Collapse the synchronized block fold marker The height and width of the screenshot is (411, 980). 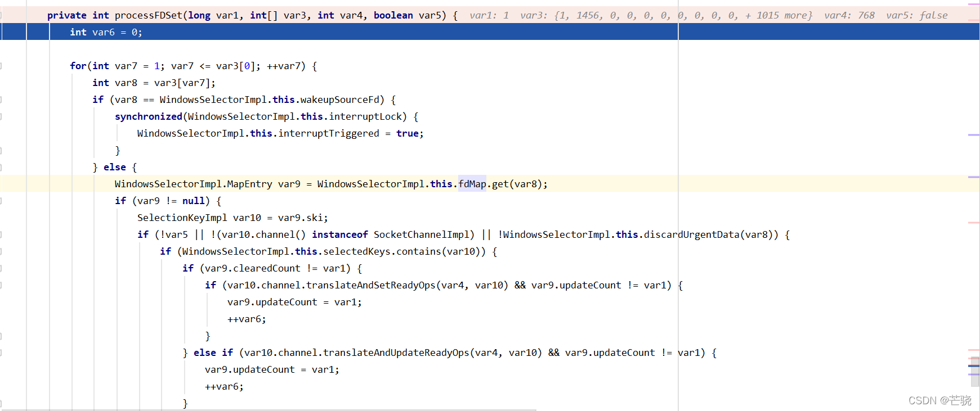tap(1, 117)
